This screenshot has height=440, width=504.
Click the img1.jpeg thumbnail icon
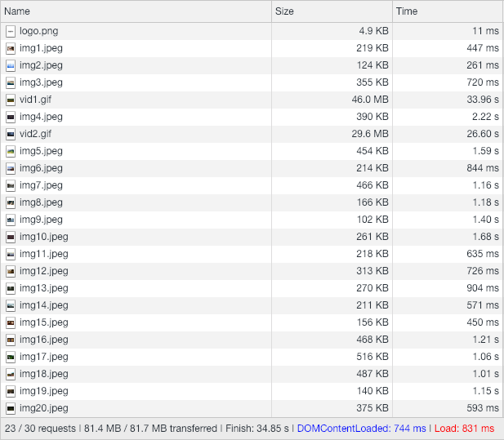click(11, 48)
